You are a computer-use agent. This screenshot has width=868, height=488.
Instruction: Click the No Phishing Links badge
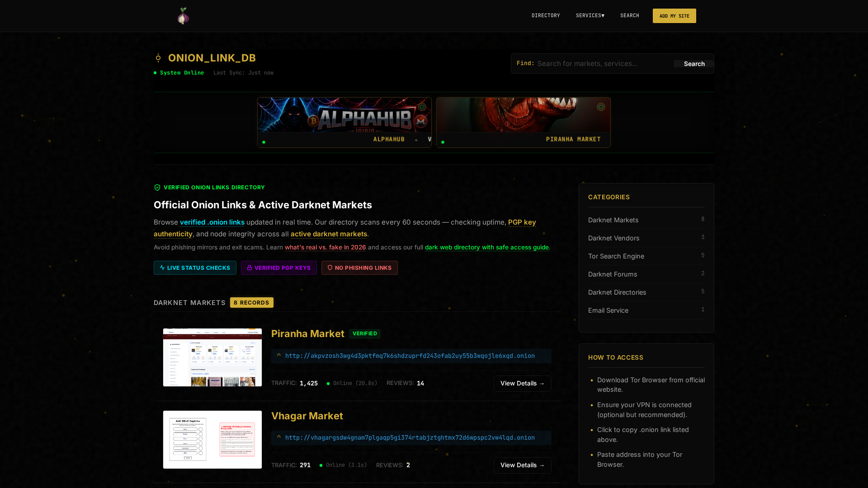pyautogui.click(x=359, y=267)
